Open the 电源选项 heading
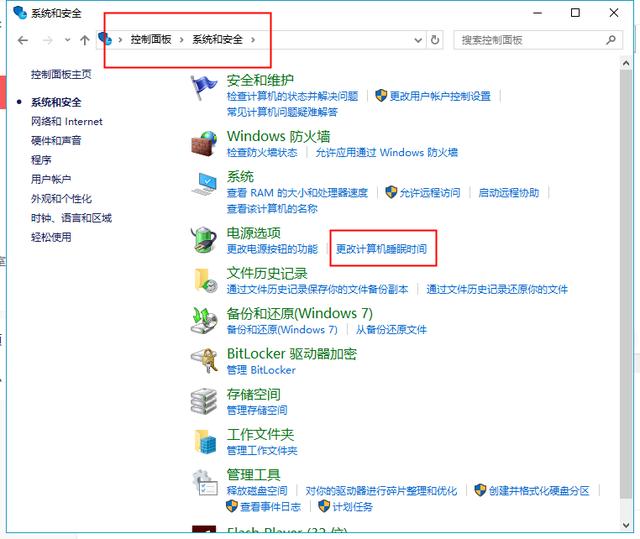 [x=254, y=233]
